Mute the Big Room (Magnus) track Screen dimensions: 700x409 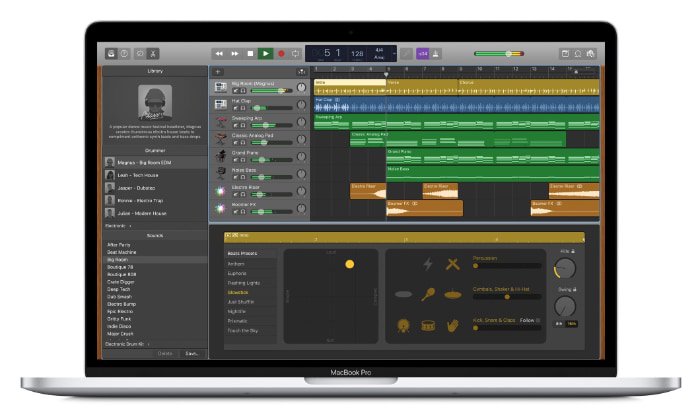pyautogui.click(x=236, y=91)
